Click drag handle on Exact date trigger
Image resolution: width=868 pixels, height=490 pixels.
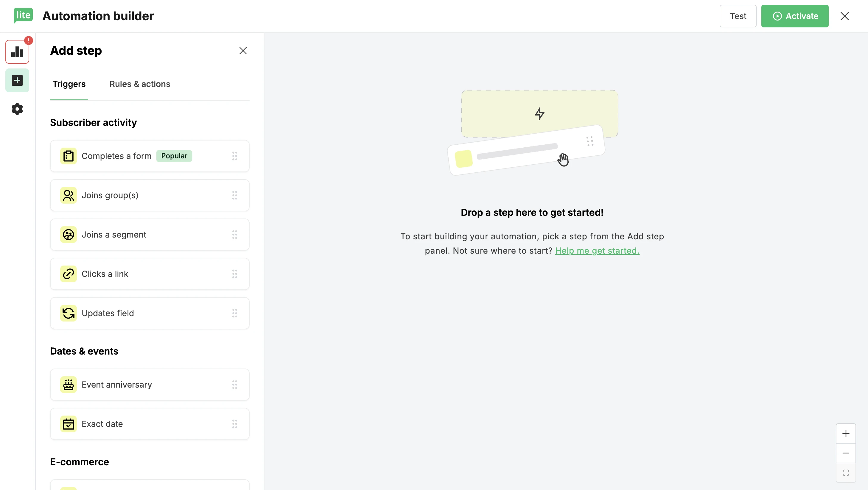pyautogui.click(x=234, y=424)
